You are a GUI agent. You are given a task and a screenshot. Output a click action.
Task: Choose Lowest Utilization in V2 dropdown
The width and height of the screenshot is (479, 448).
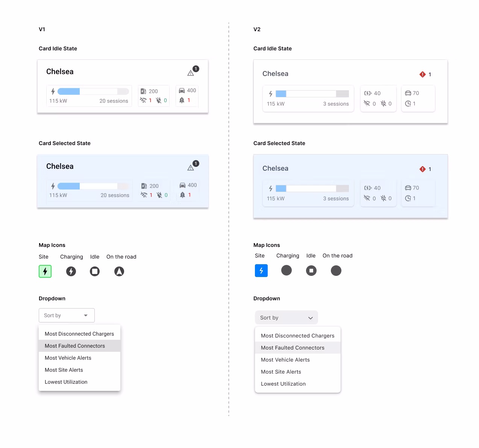point(298,384)
